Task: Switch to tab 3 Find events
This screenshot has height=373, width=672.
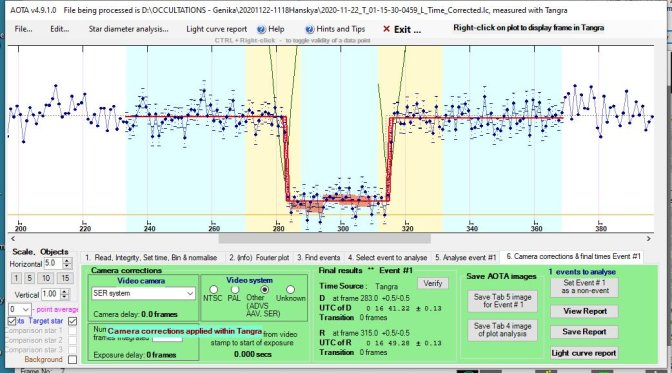Action: [x=318, y=258]
